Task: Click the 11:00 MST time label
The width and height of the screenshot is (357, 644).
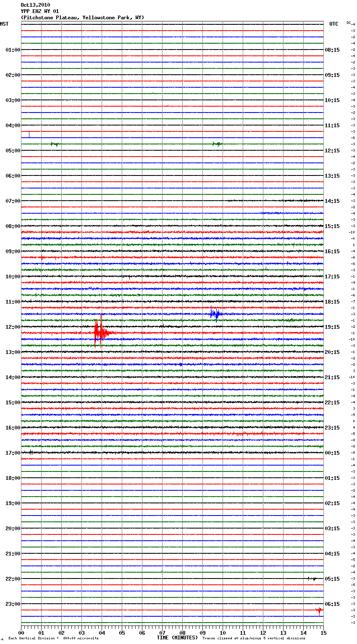Action: 13,302
